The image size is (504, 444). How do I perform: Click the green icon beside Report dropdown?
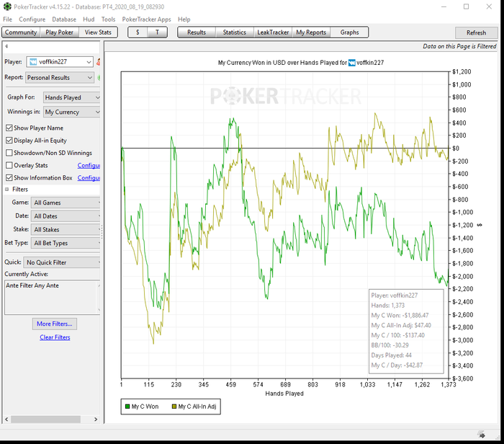(99, 78)
